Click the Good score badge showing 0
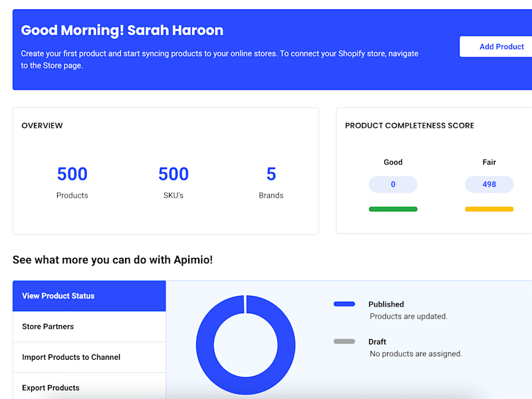This screenshot has height=399, width=532. point(393,184)
